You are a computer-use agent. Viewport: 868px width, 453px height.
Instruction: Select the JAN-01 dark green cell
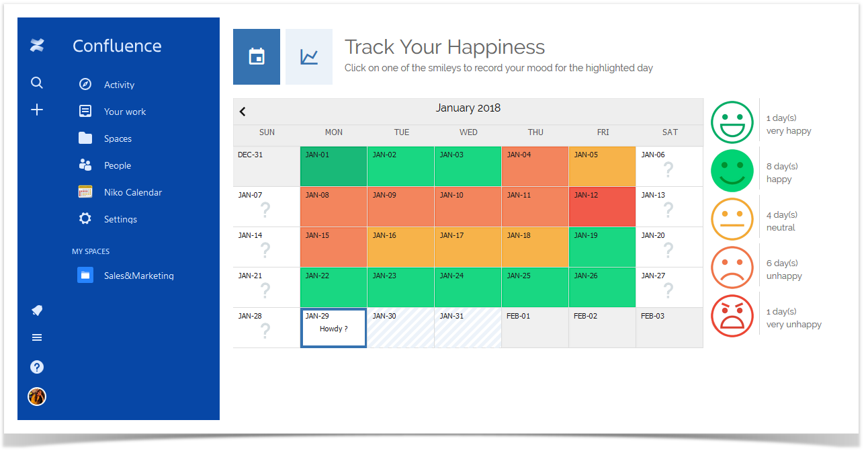334,167
